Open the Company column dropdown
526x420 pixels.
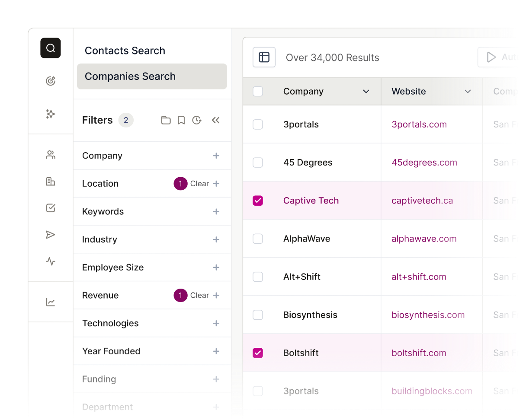(x=366, y=92)
